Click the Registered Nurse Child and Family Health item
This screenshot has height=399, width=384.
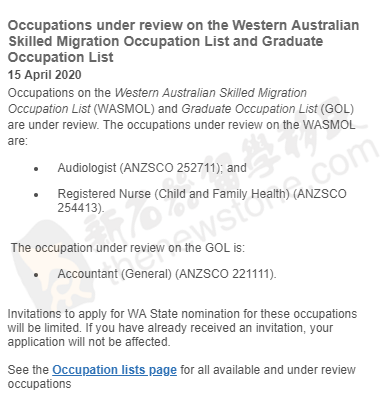(x=202, y=201)
